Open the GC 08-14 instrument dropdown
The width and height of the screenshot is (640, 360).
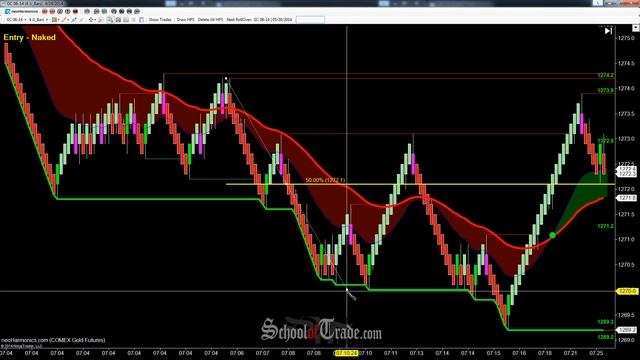[16, 20]
